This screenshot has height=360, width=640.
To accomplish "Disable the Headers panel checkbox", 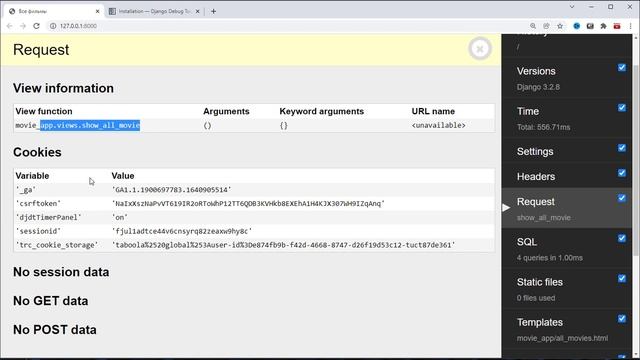I will [x=622, y=173].
